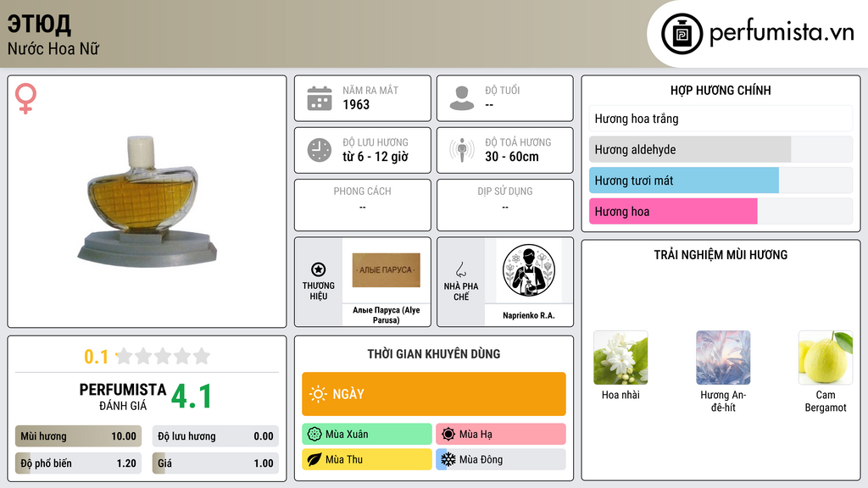Image resolution: width=868 pixels, height=488 pixels.
Task: Click the Độ lưu hương 0.00 rating bar
Action: tap(215, 436)
